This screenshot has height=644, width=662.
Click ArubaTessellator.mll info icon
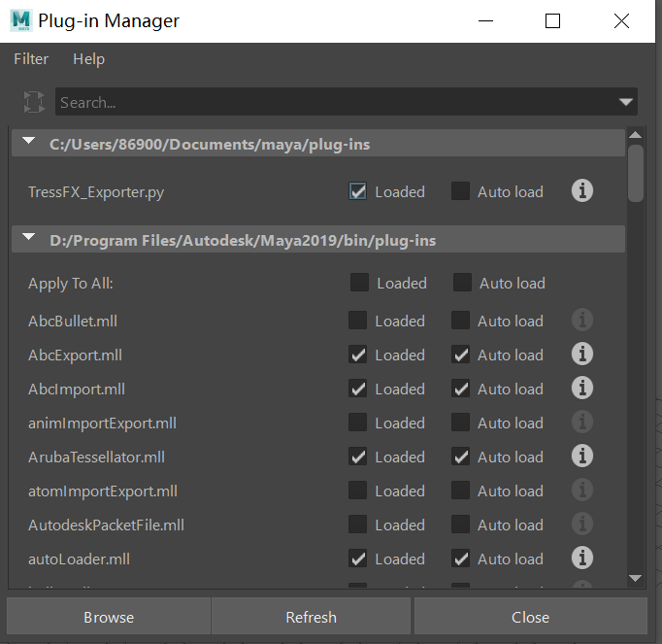pos(581,457)
